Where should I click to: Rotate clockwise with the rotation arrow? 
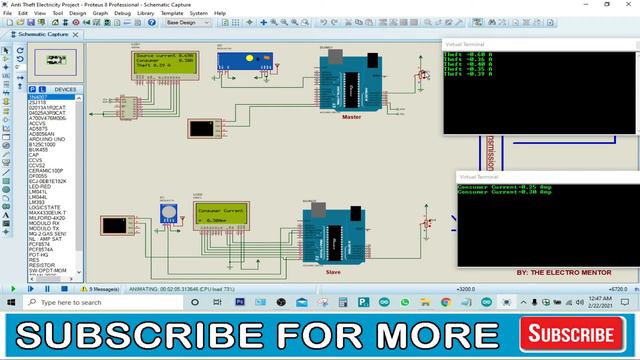(20, 50)
